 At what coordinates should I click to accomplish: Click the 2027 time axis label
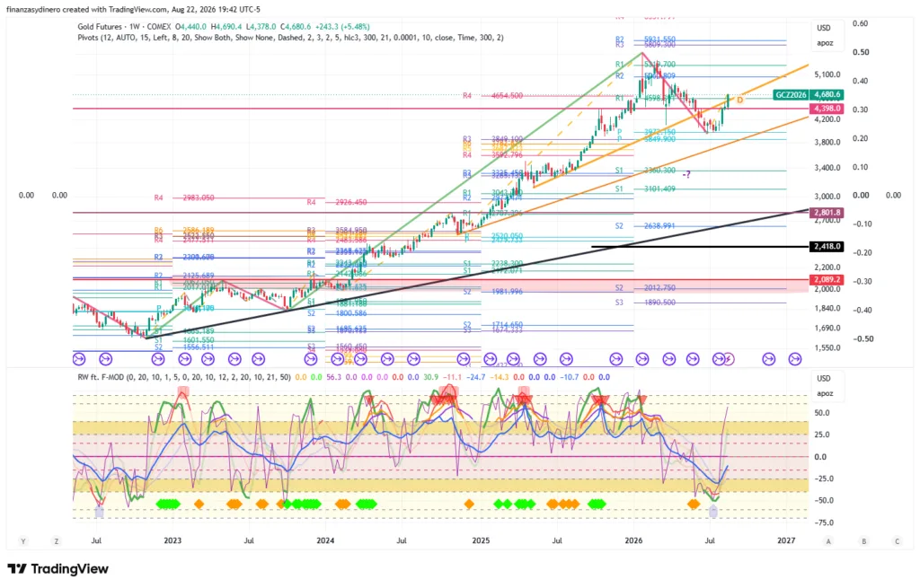[786, 540]
